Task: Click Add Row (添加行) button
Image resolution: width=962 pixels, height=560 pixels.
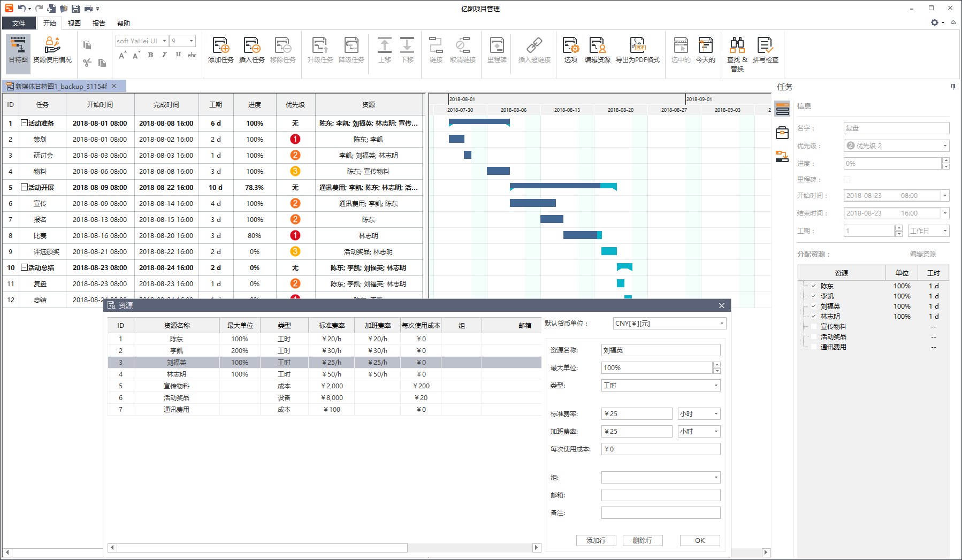Action: [x=596, y=541]
